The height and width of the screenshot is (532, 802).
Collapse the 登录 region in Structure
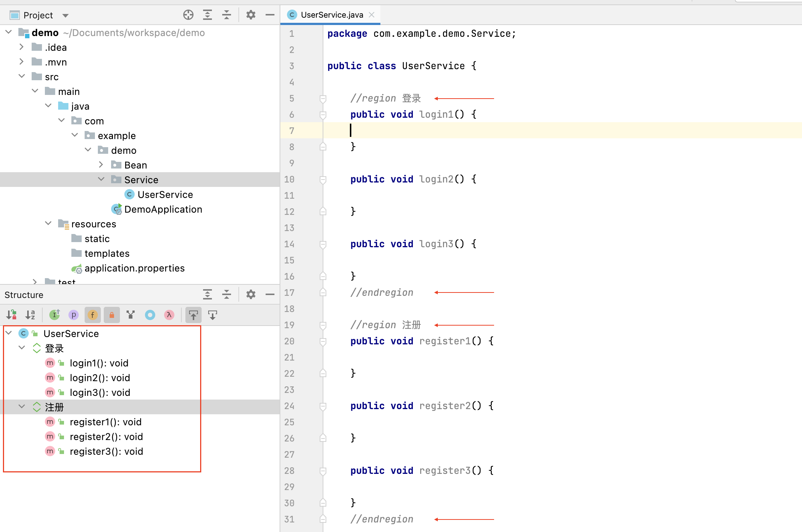22,348
